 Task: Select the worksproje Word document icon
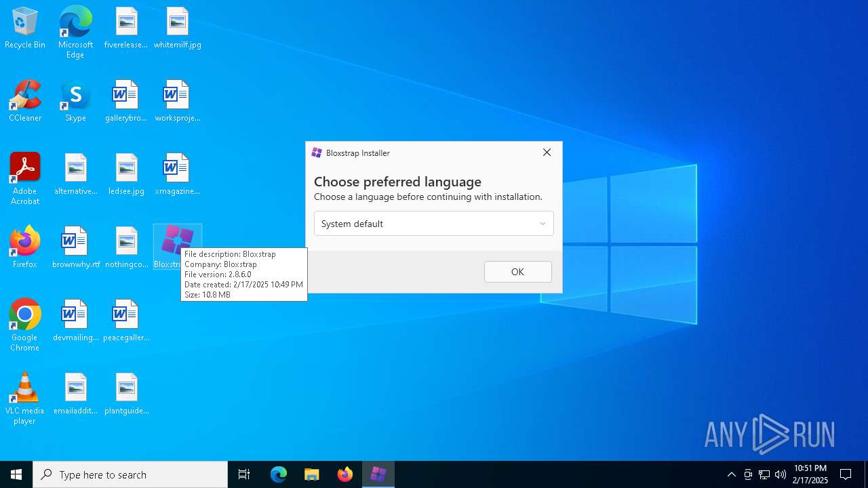[x=177, y=101]
